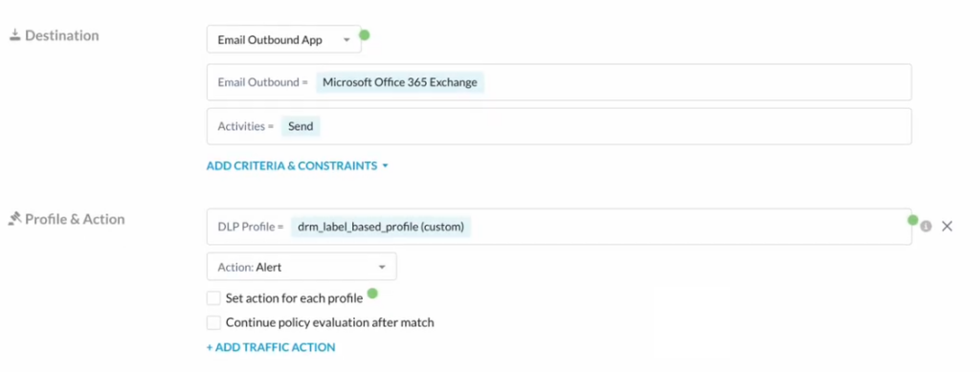980x372 pixels.
Task: Remove the DLP Profile row with X
Action: [x=947, y=226]
